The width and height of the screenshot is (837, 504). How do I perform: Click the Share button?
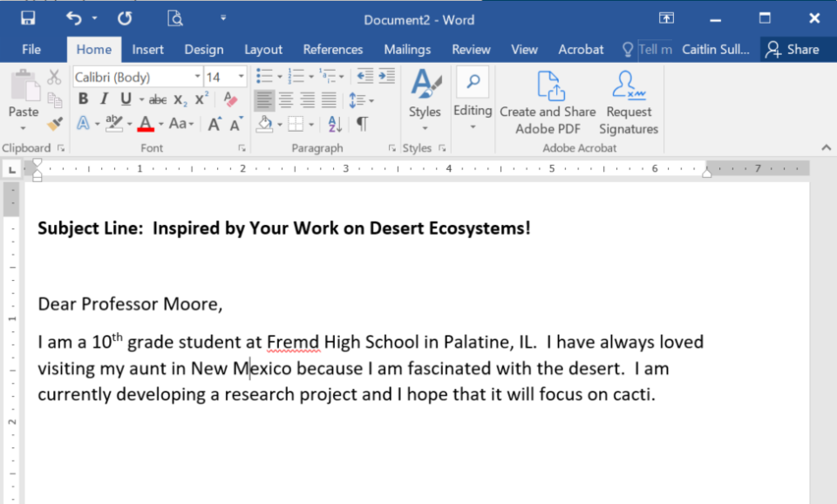pyautogui.click(x=793, y=50)
